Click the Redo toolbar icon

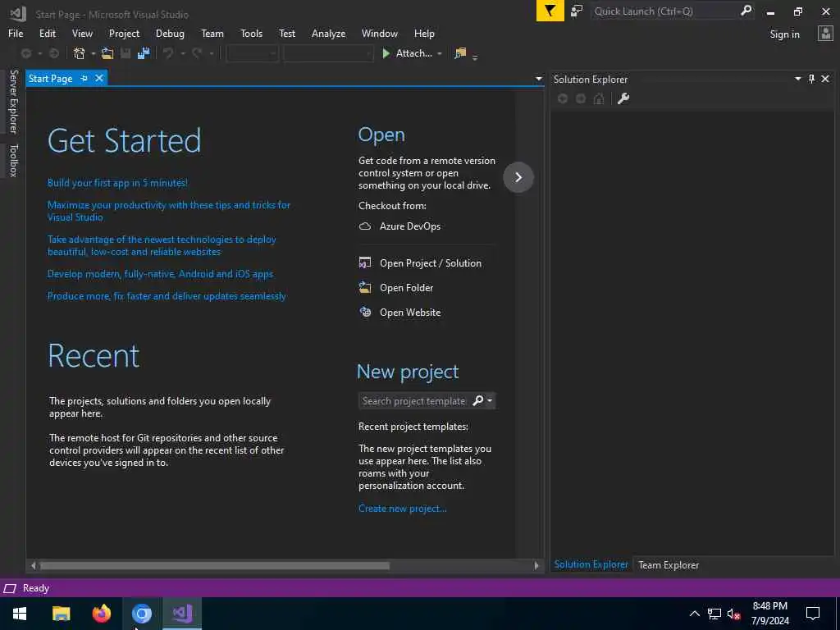click(197, 53)
